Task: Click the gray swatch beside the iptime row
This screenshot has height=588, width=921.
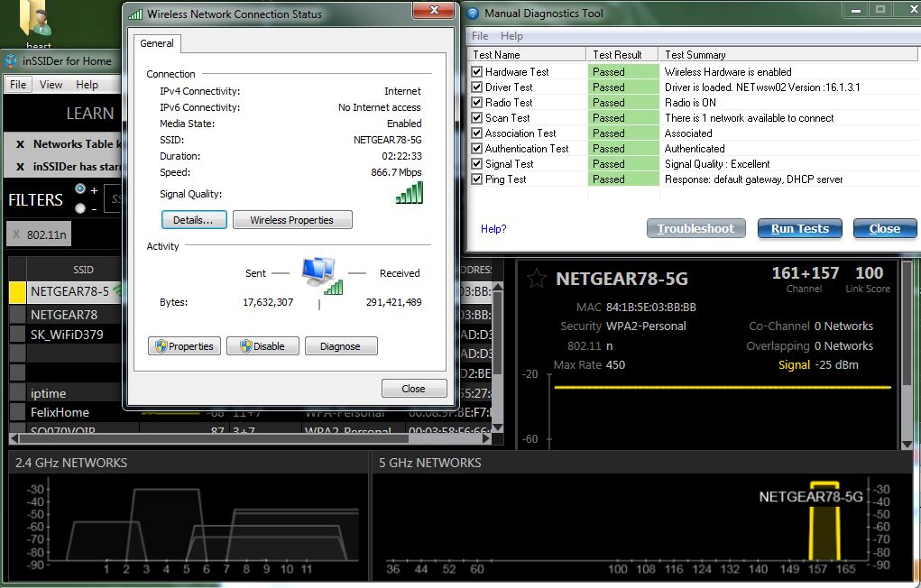Action: point(18,393)
